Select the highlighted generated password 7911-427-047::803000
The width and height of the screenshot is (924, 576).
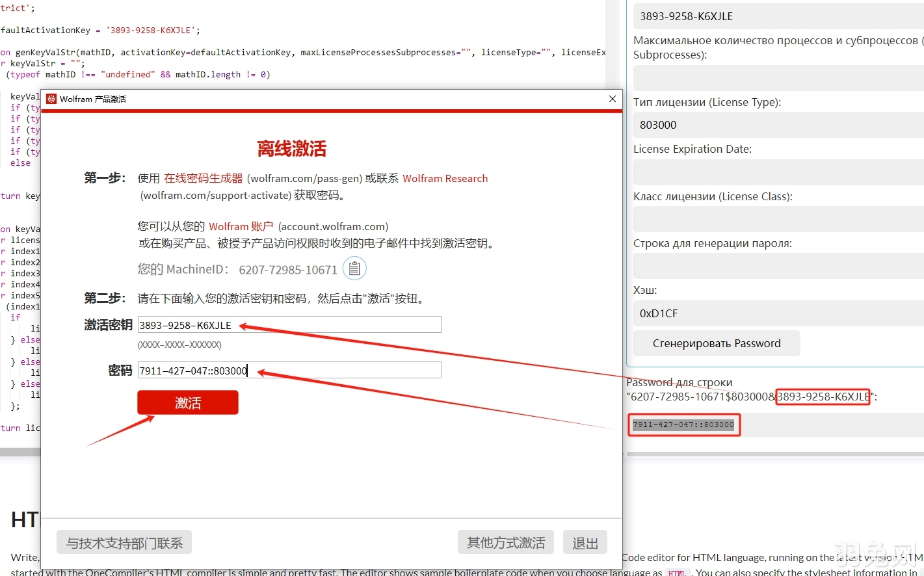pyautogui.click(x=683, y=425)
